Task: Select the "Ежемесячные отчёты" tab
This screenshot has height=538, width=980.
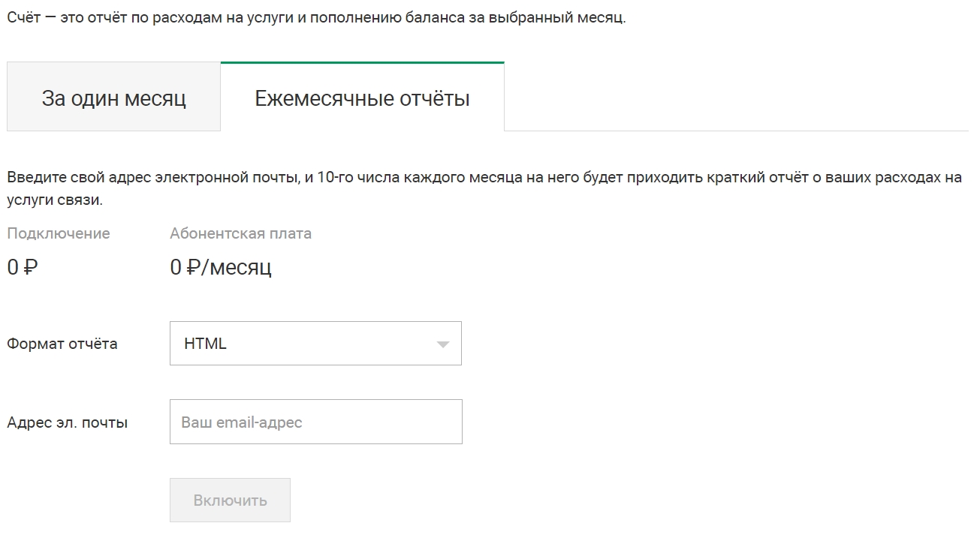Action: tap(362, 98)
